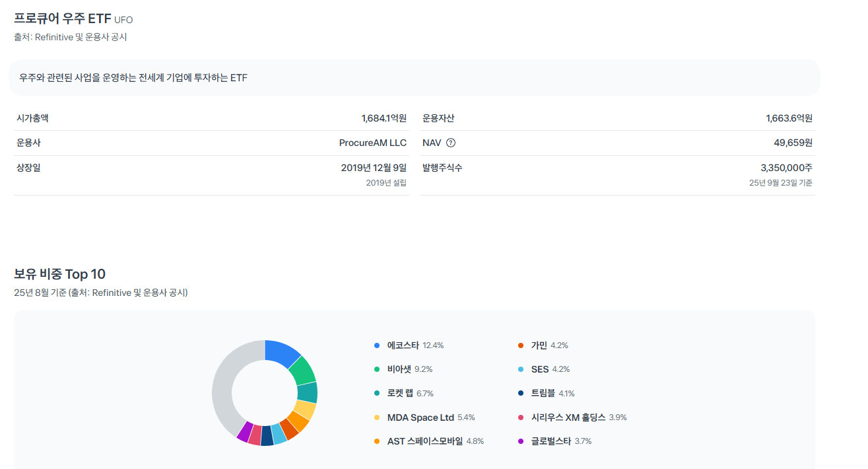Select the 로켓 랩 holding label
The width and height of the screenshot is (868, 469).
(401, 393)
